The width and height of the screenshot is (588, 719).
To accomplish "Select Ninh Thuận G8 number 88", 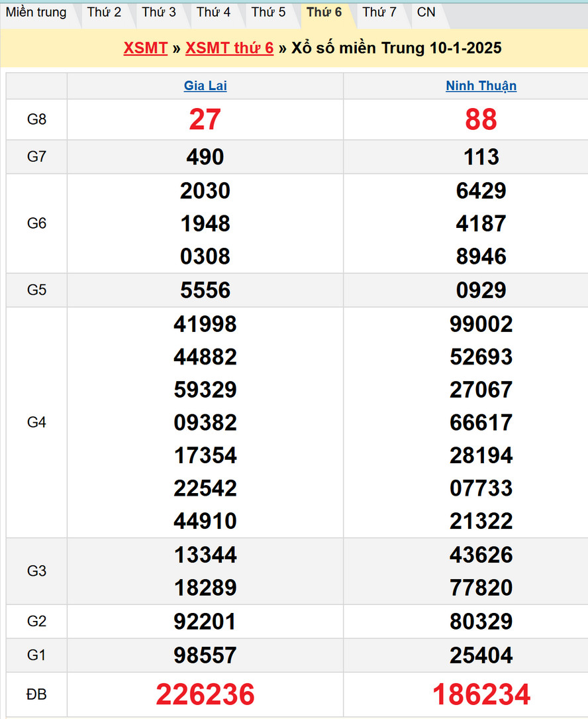I will tap(481, 120).
